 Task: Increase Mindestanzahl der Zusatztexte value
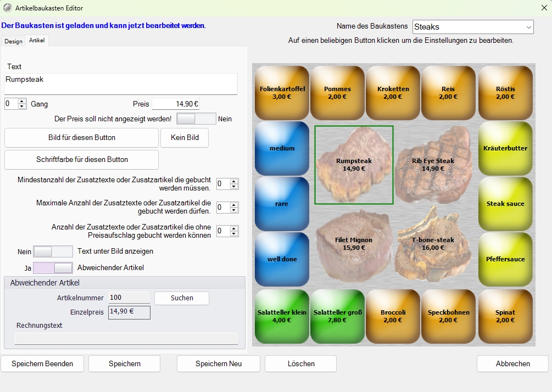[235, 181]
